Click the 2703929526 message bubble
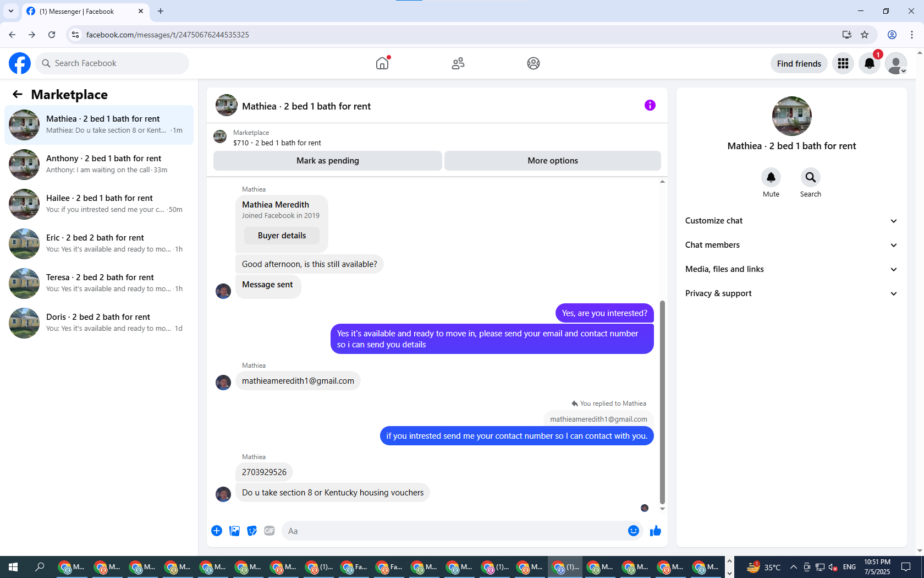924x578 pixels. point(264,472)
